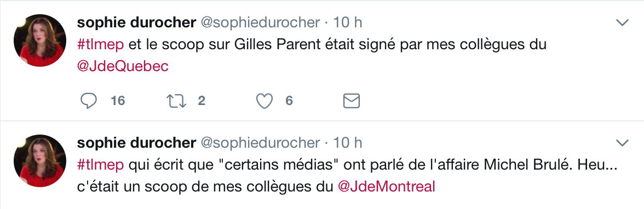Open the reply count showing 16
The image size is (644, 209).
pos(118,101)
